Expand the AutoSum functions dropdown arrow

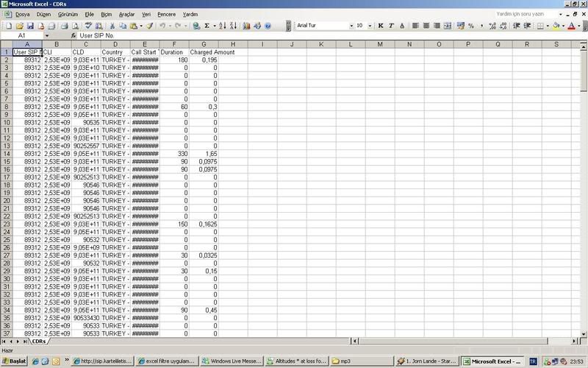214,26
